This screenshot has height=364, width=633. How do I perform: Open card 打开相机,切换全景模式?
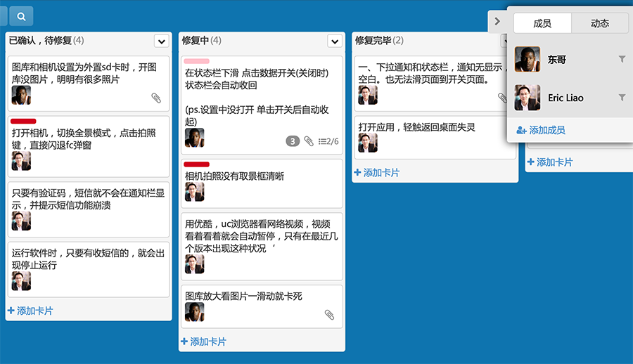pyautogui.click(x=89, y=146)
